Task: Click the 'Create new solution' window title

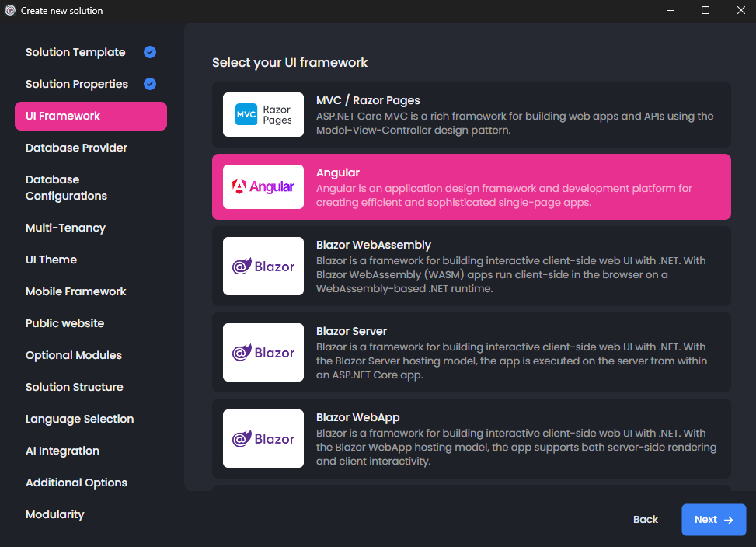Action: (x=61, y=11)
